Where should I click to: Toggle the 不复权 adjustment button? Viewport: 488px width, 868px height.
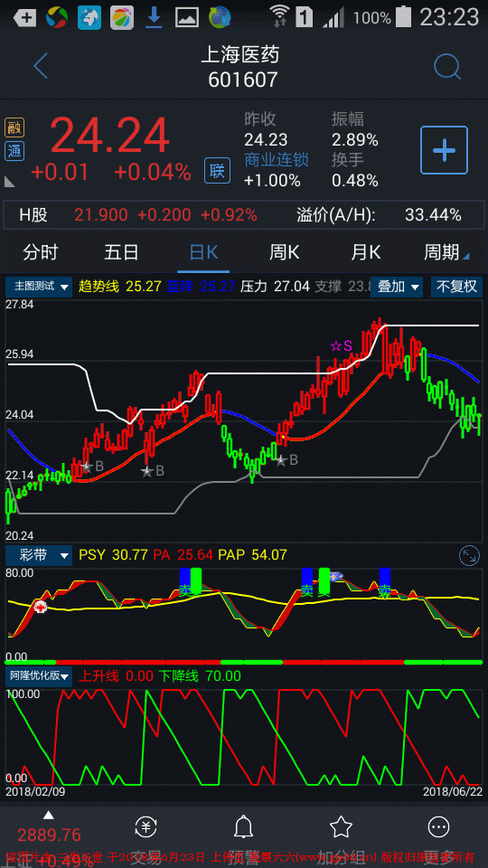click(457, 287)
